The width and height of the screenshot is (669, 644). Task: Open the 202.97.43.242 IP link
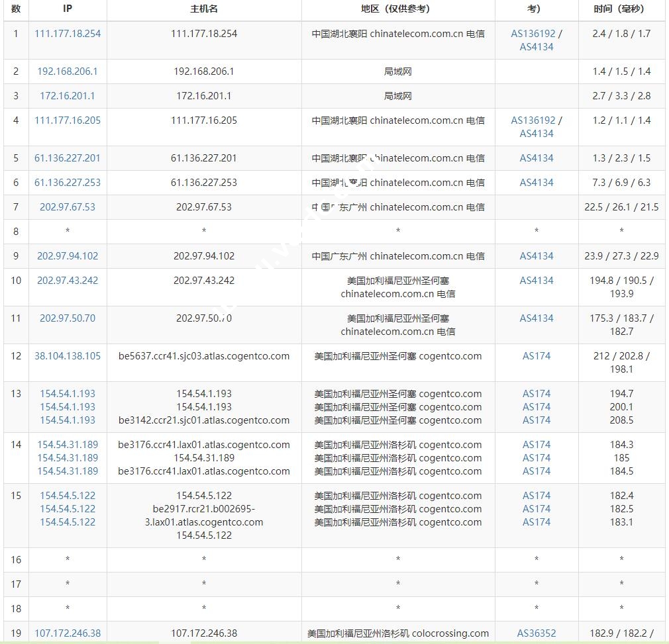pos(68,281)
